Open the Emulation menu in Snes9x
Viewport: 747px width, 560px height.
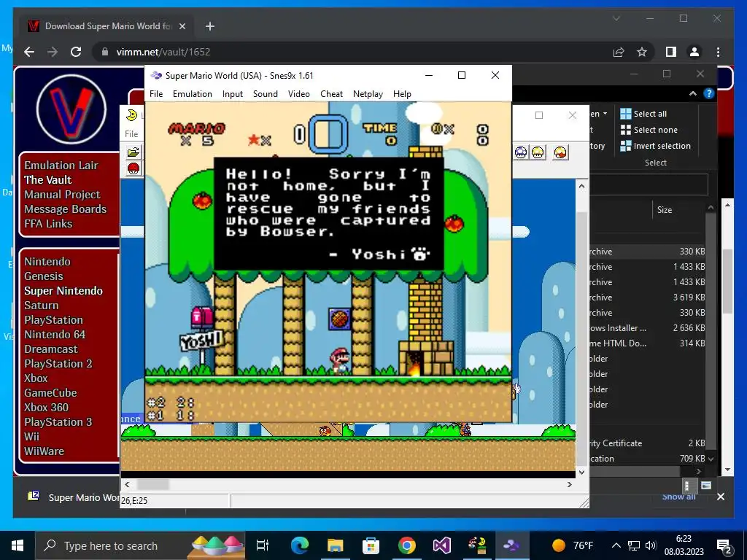tap(192, 94)
